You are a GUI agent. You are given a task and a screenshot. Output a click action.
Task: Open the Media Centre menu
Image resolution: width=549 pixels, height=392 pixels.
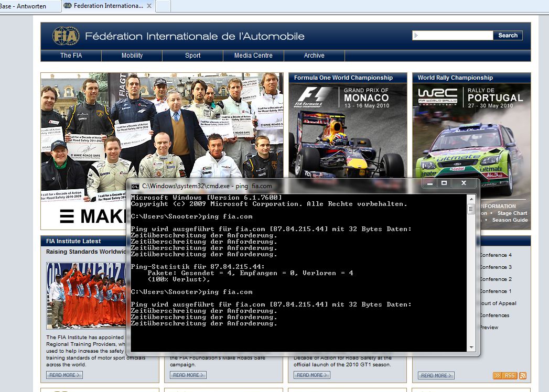click(253, 56)
